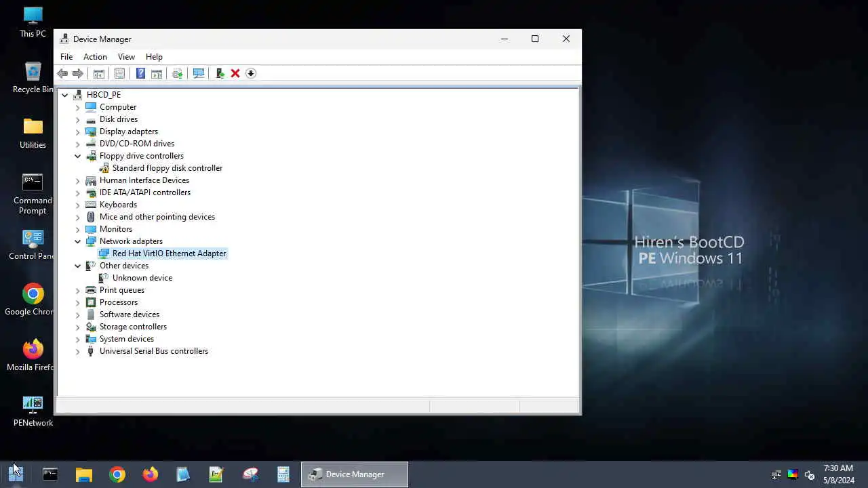Viewport: 868px width, 488px height.
Task: Expand the Disk drives category
Action: 77,119
